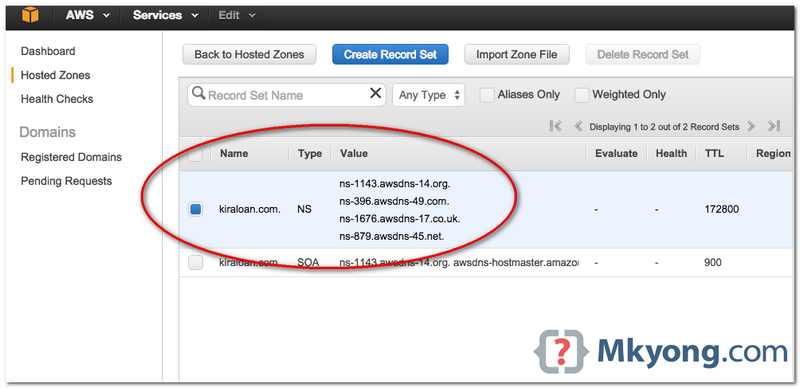800x388 pixels.
Task: Click the kiraloan.com. NS record name
Action: click(x=249, y=209)
